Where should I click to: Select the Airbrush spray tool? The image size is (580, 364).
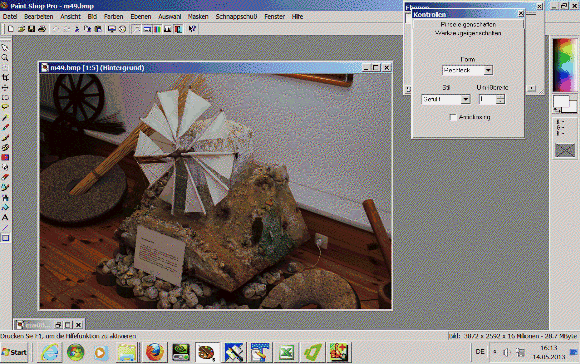[x=5, y=198]
